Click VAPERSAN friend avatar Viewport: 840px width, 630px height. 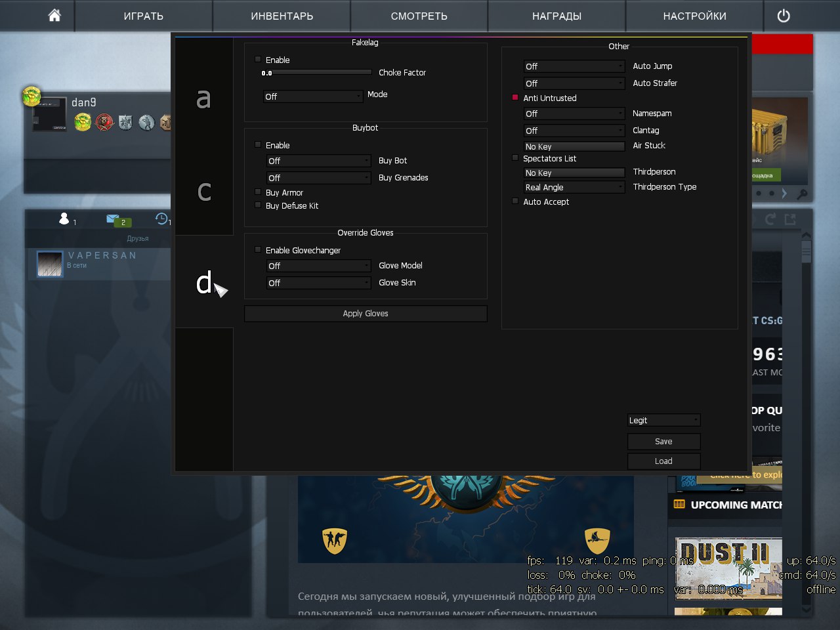point(49,264)
